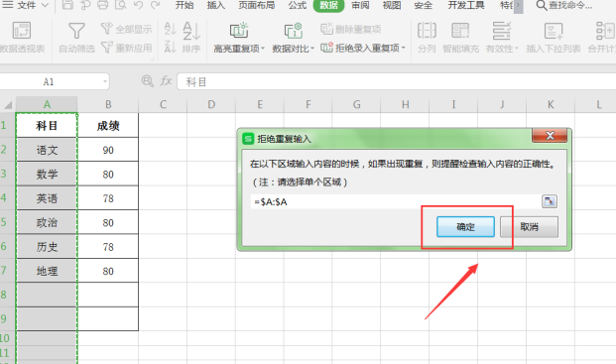Viewport: 616px width, 364px height.
Task: Click the 插入下拉列表 icon
Action: 554,31
